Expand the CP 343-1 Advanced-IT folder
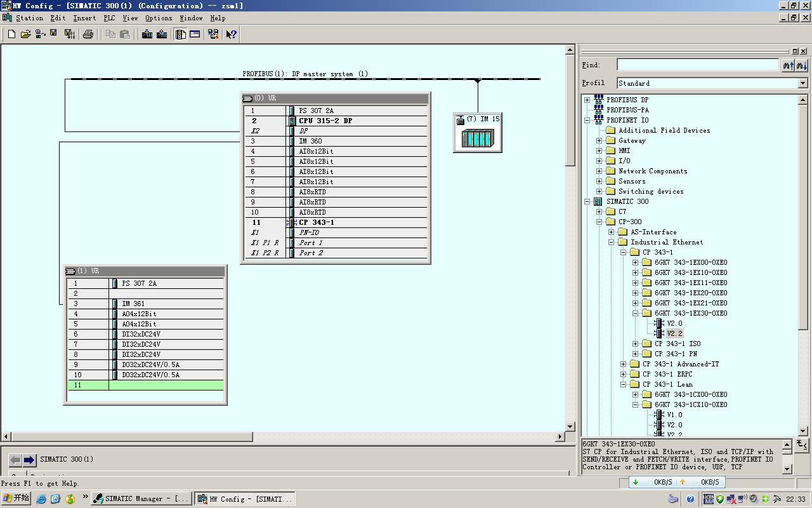This screenshot has height=508, width=812. 624,364
